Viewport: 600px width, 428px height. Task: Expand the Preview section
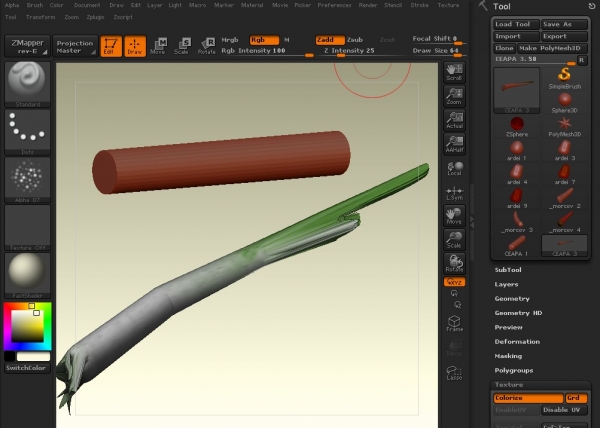pos(508,327)
